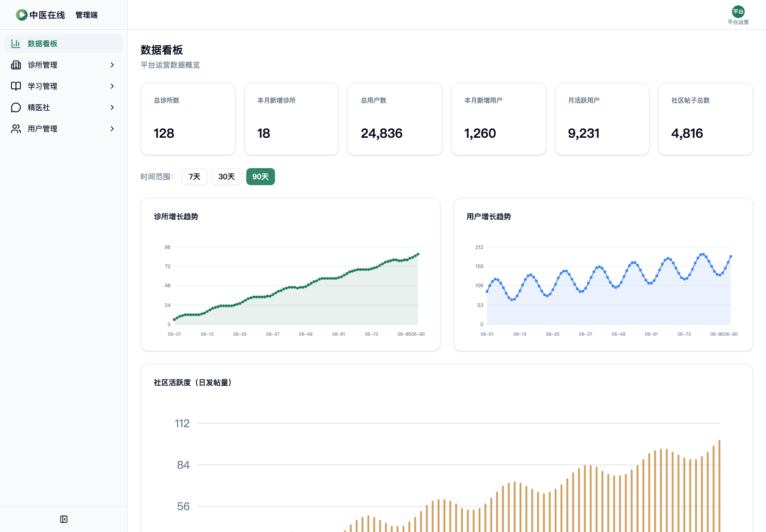766x532 pixels.
Task: Click last data point on 诊所增长趋势 line
Action: (418, 254)
